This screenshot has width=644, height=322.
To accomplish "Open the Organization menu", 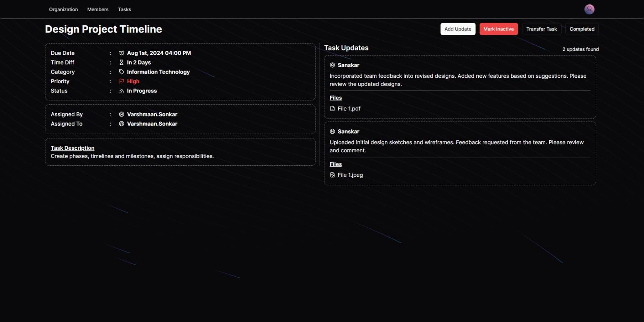I will pyautogui.click(x=63, y=9).
